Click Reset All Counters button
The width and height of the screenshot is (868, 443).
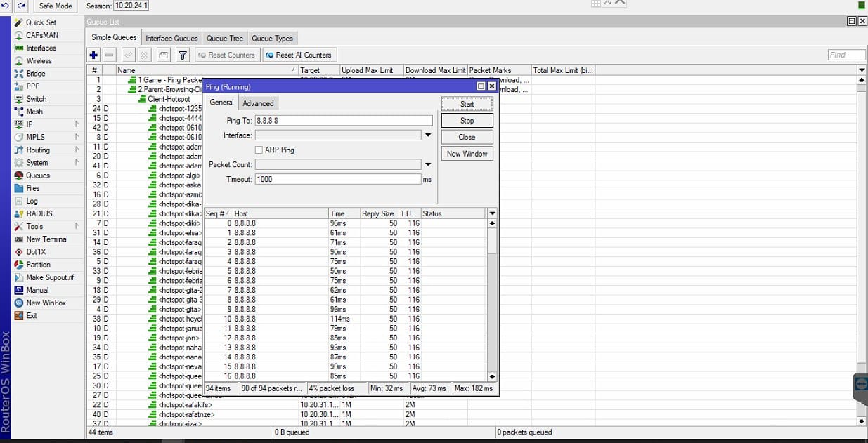(299, 55)
